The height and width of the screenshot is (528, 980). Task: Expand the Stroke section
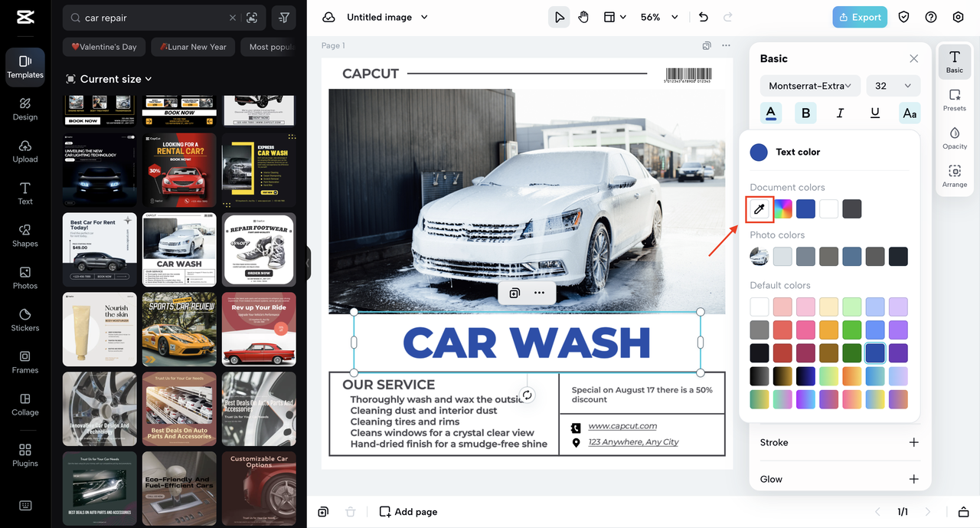(x=913, y=442)
